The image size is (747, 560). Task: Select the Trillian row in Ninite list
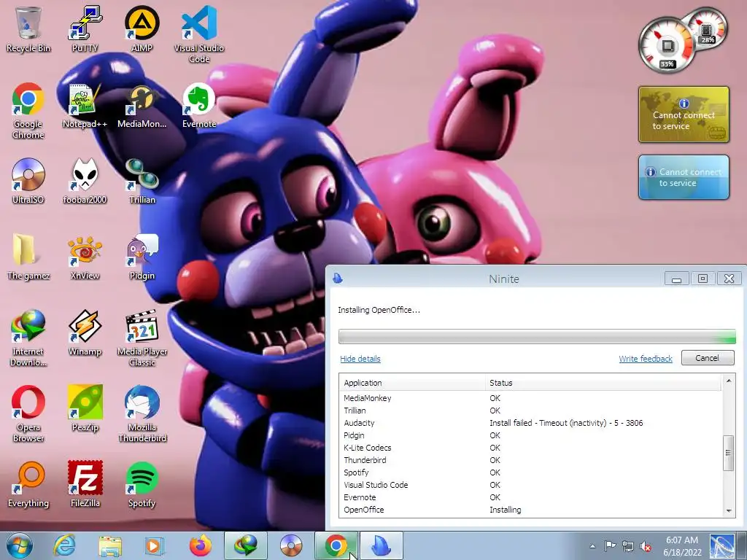[x=531, y=411]
